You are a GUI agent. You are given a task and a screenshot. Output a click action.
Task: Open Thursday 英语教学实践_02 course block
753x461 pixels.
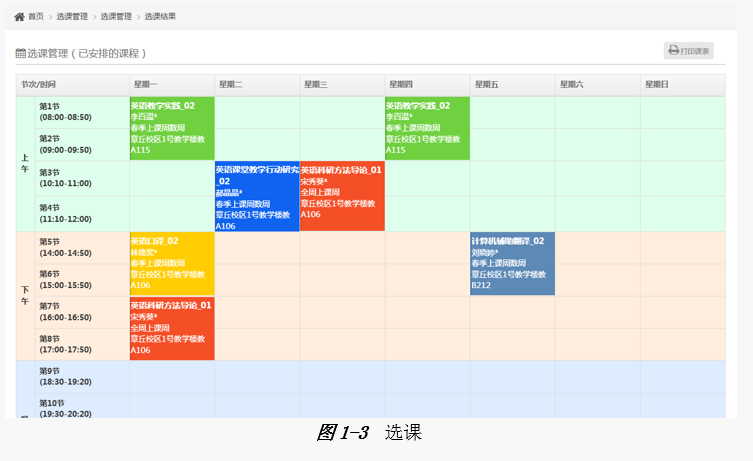[x=427, y=128]
